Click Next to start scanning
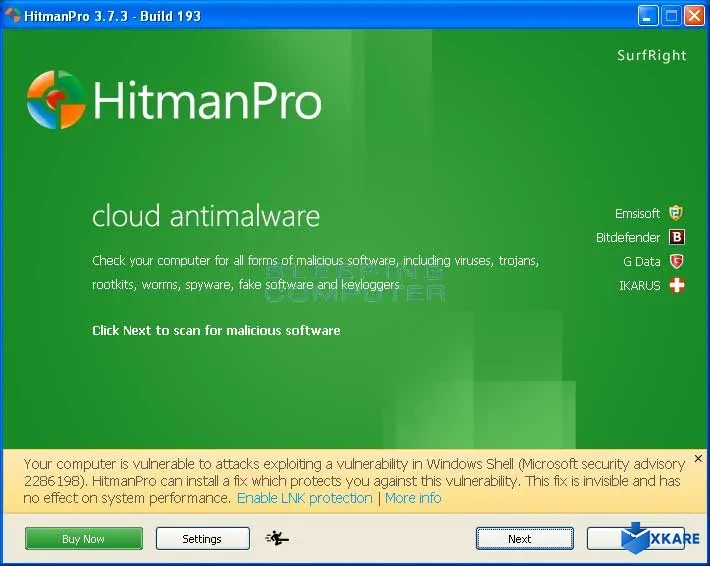This screenshot has height=566, width=710. click(x=525, y=538)
